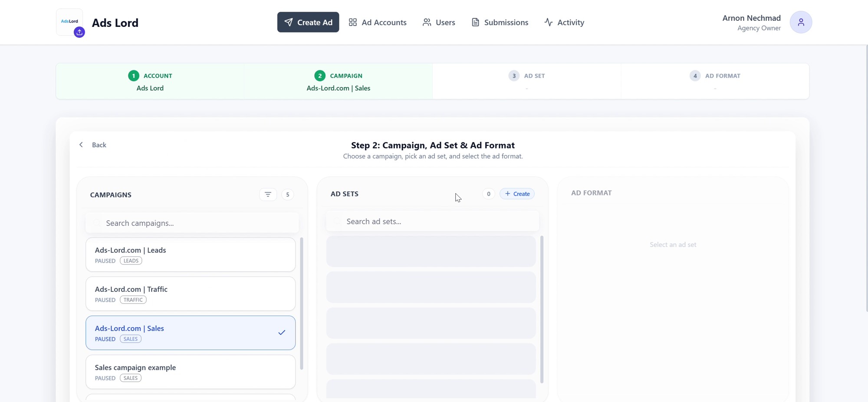Image resolution: width=868 pixels, height=402 pixels.
Task: Click the Users people icon
Action: (x=427, y=22)
